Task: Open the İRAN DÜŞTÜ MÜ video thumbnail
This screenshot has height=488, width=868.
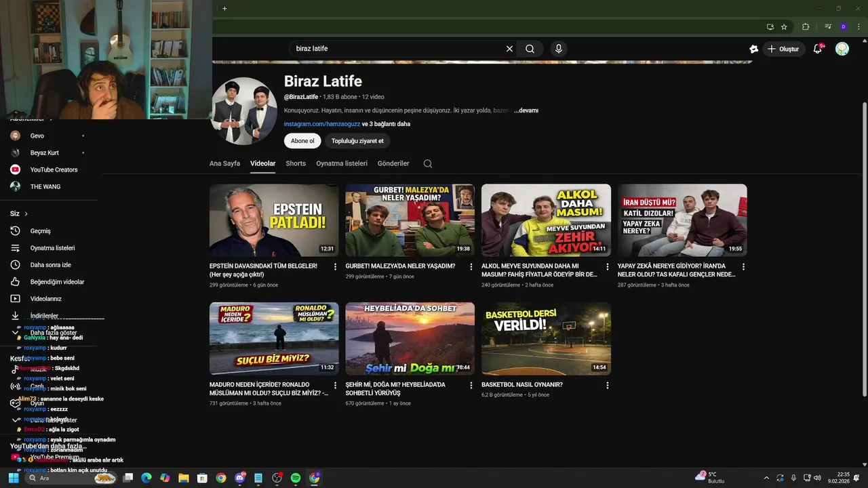Action: click(682, 220)
